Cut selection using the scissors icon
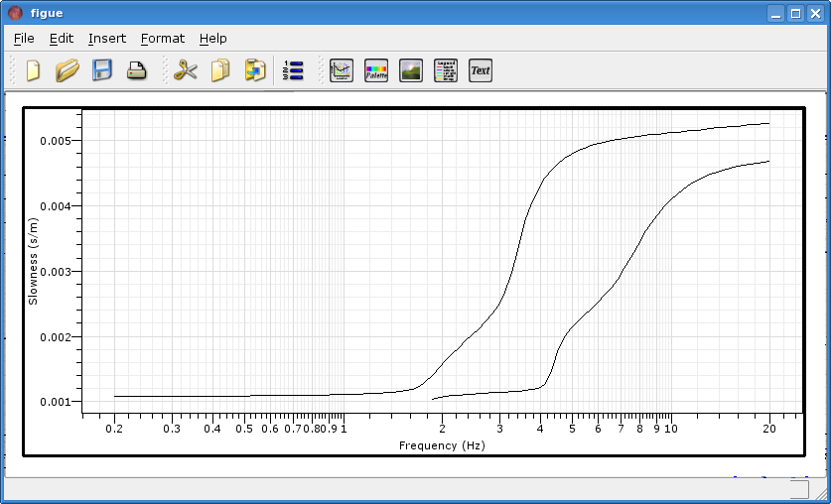Viewport: 831px width, 504px height. (185, 70)
